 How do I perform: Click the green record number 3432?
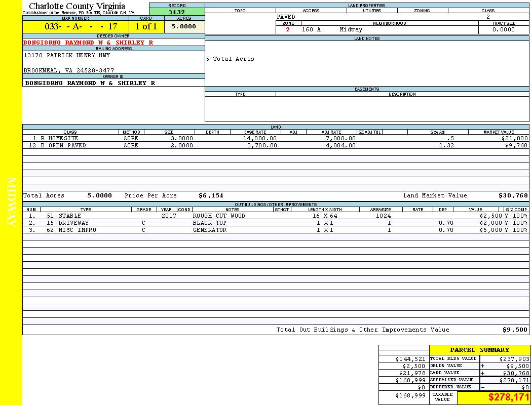coord(177,12)
